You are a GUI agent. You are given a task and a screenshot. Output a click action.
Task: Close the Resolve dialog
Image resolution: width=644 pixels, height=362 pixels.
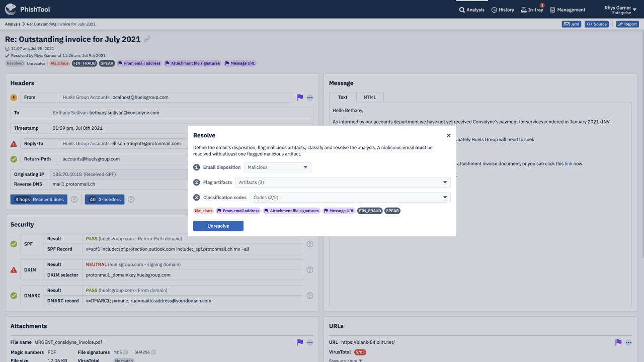click(449, 135)
